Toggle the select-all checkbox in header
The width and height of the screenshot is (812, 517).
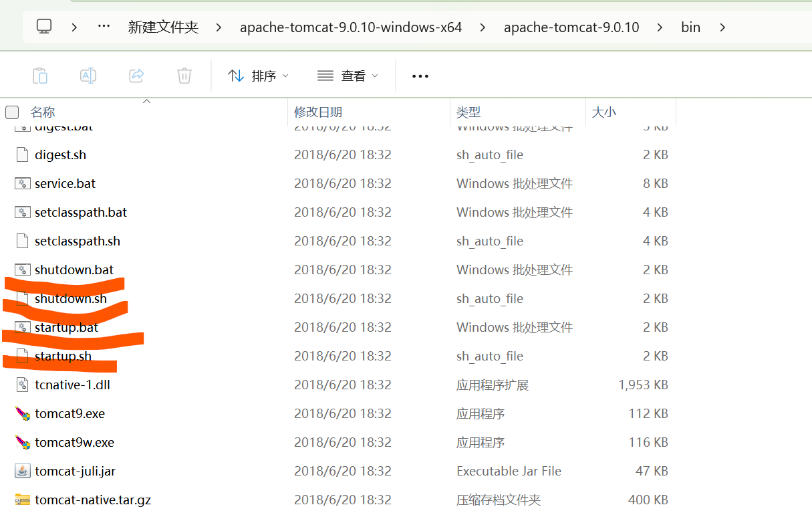point(12,112)
